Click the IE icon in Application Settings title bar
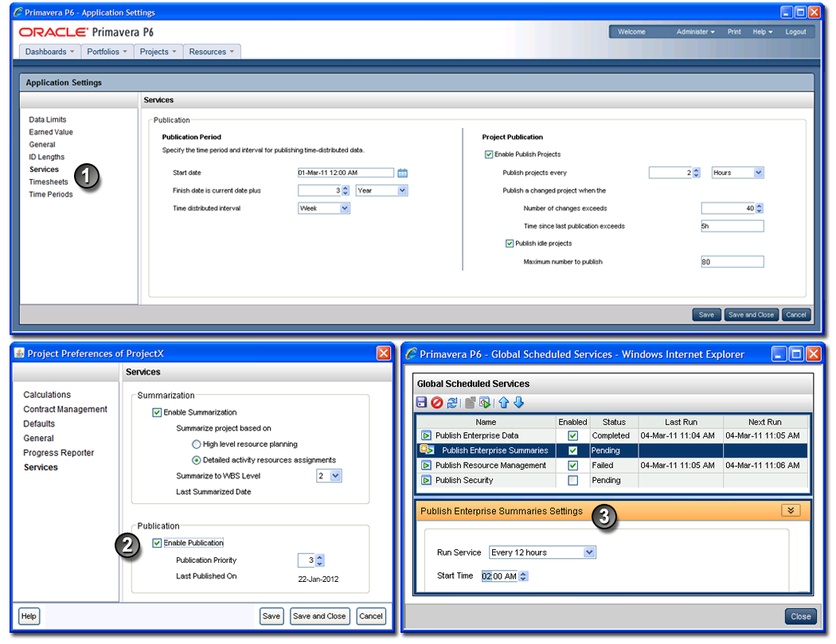Screen dimensions: 836x644 18,12
